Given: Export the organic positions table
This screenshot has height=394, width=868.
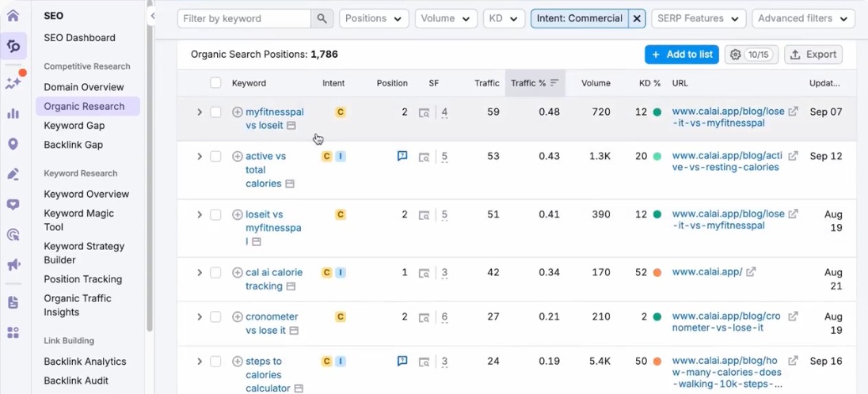Looking at the screenshot, I should (813, 55).
